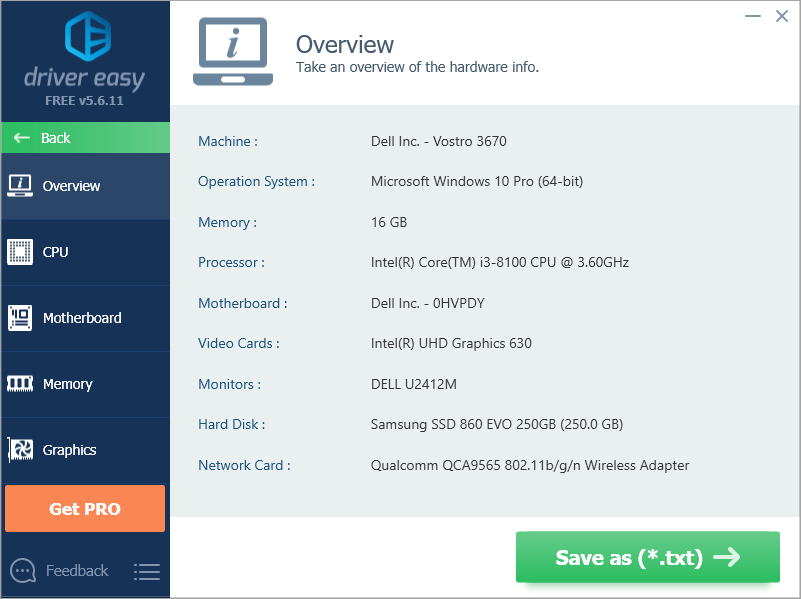The image size is (801, 599).
Task: Go Back to the previous screen
Action: (x=85, y=137)
